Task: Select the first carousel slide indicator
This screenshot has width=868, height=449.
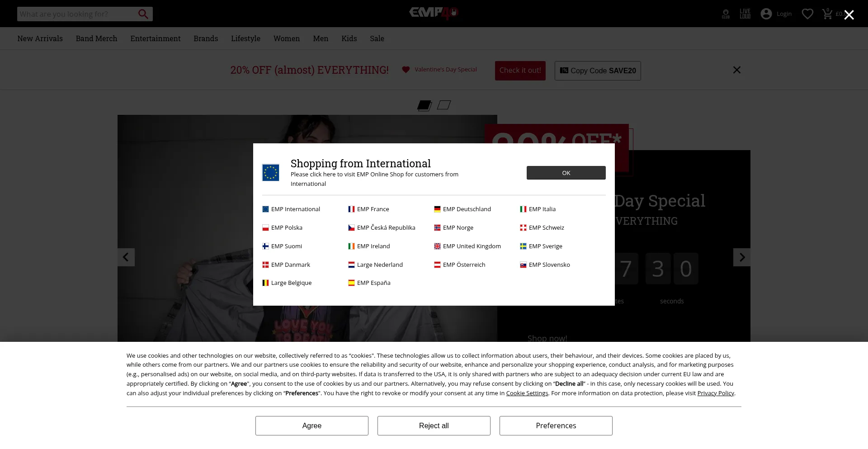Action: [425, 105]
